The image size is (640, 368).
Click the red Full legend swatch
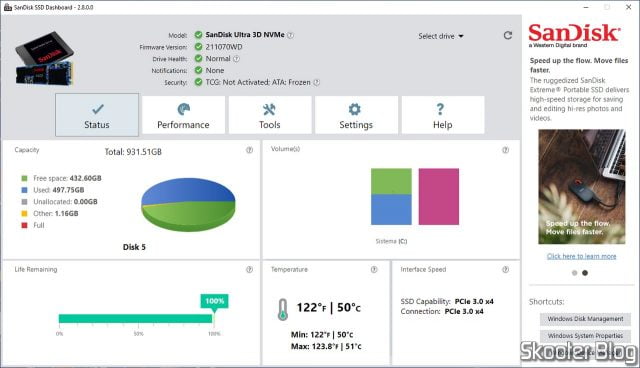point(24,225)
